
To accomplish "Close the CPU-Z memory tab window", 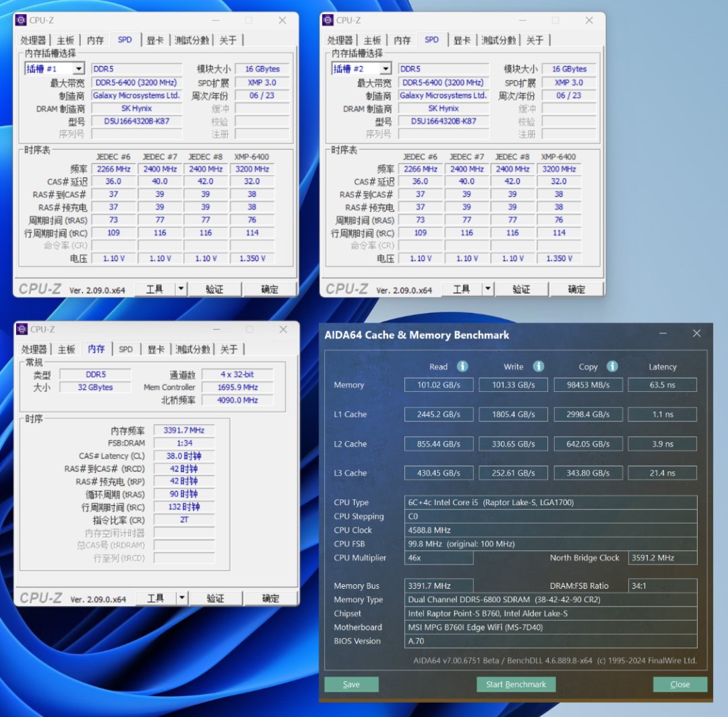I will [x=283, y=329].
